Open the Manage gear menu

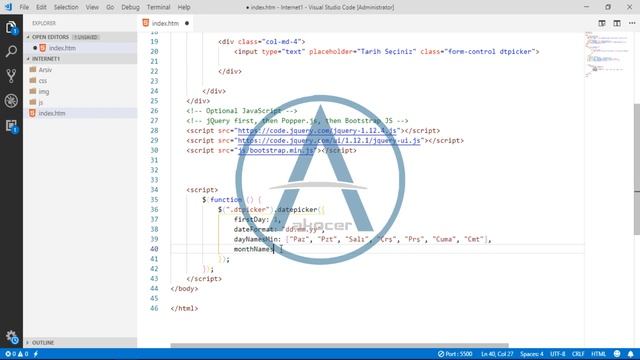(11, 337)
